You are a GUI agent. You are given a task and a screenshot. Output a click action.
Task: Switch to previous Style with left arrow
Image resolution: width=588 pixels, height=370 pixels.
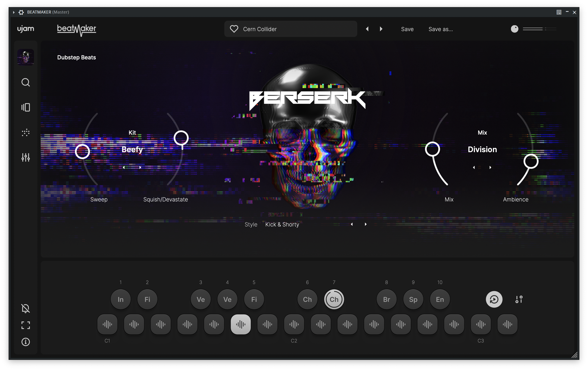coord(352,224)
